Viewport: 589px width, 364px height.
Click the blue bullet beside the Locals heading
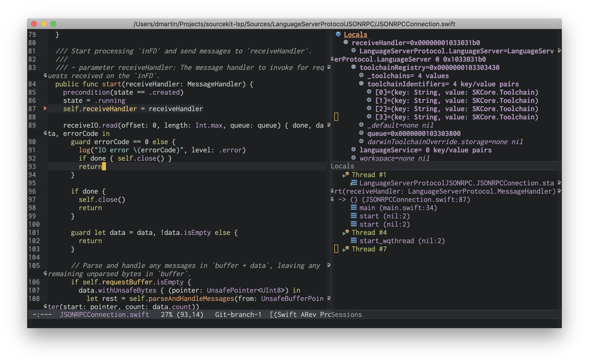pos(338,34)
